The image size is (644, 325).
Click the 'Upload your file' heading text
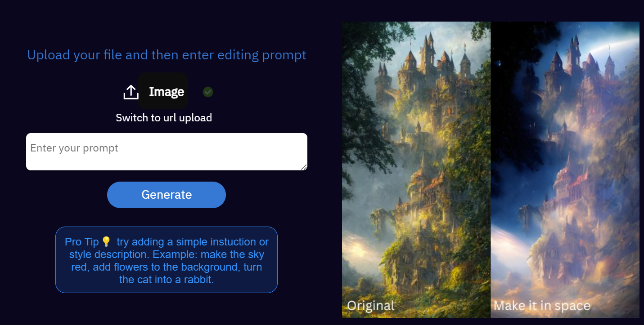pyautogui.click(x=167, y=55)
